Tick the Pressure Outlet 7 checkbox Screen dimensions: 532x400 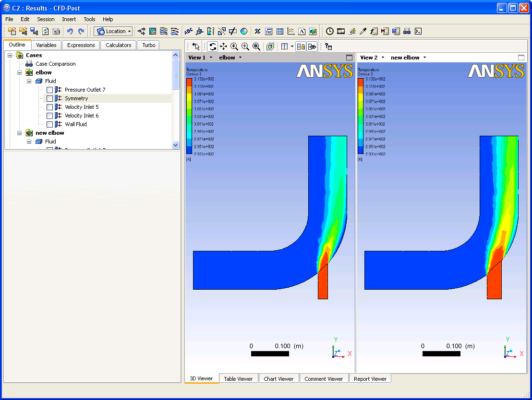(x=49, y=90)
